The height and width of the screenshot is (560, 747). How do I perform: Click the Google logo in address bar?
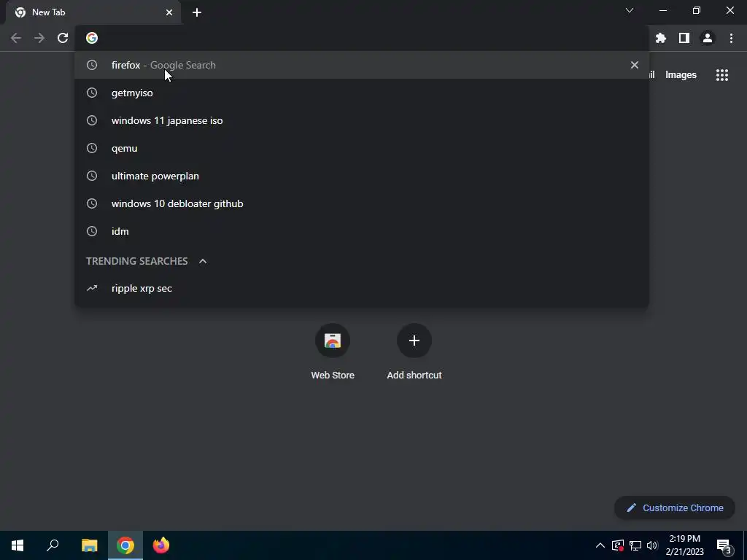[x=92, y=38]
